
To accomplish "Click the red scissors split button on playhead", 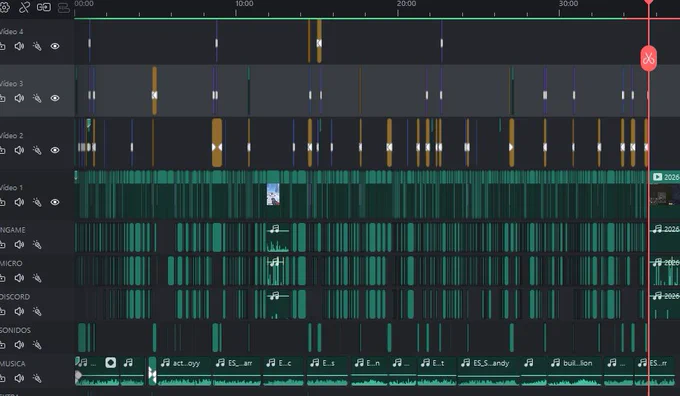I will (648, 58).
